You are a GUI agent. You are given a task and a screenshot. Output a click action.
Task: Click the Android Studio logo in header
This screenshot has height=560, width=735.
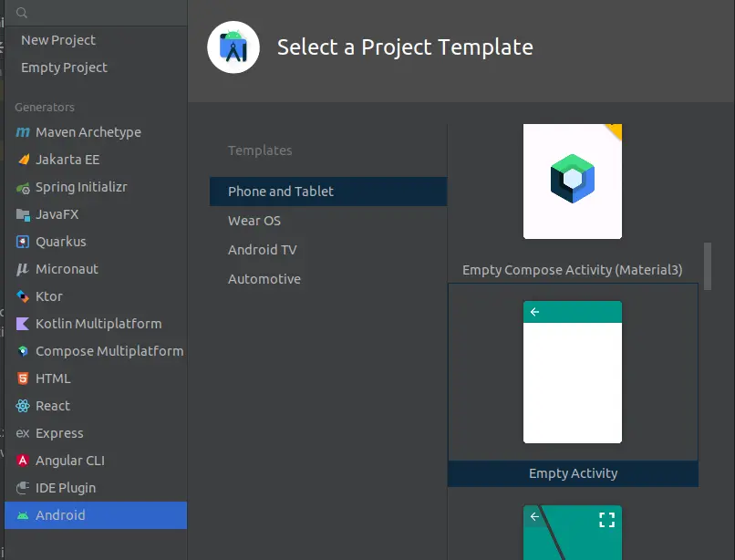click(233, 47)
